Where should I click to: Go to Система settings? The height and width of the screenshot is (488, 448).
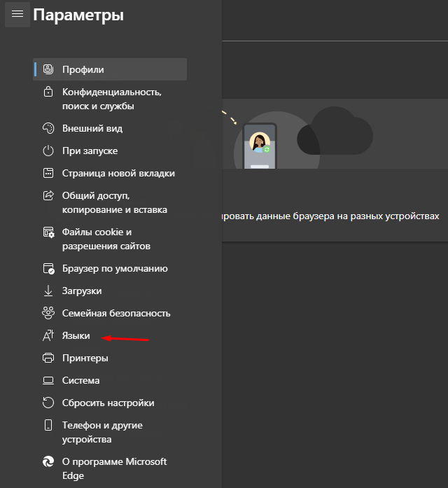click(x=81, y=381)
